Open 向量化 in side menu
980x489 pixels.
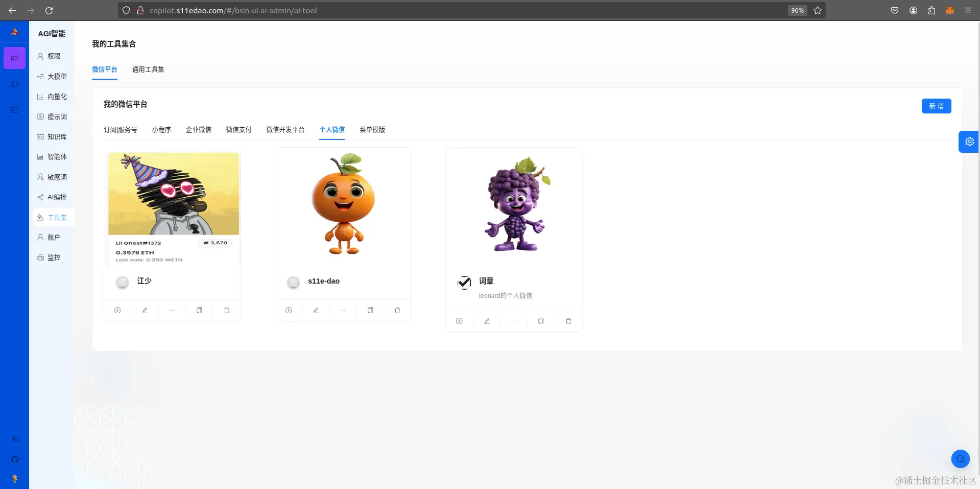click(x=54, y=97)
